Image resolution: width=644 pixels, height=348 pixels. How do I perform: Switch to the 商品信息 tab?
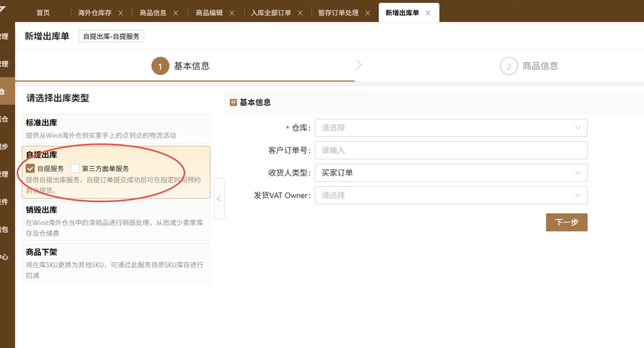153,13
